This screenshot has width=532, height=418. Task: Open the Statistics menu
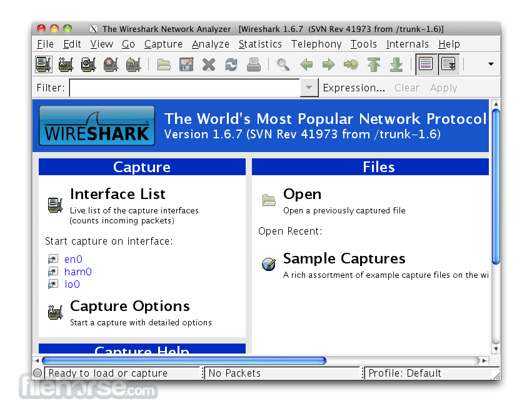click(x=260, y=44)
